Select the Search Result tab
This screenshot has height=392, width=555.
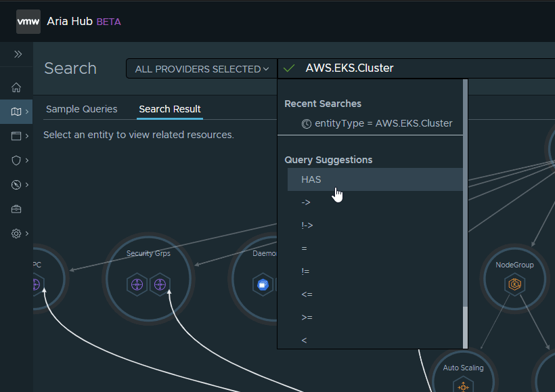click(x=170, y=109)
